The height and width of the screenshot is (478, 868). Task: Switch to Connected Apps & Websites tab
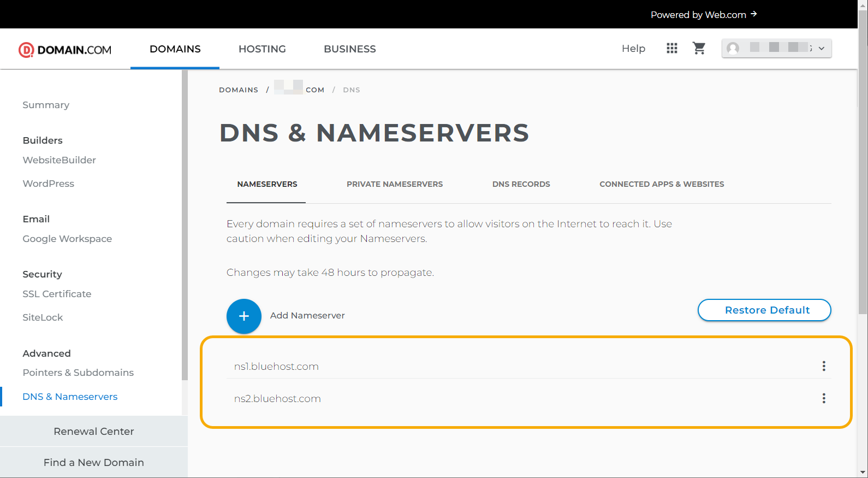(x=662, y=184)
